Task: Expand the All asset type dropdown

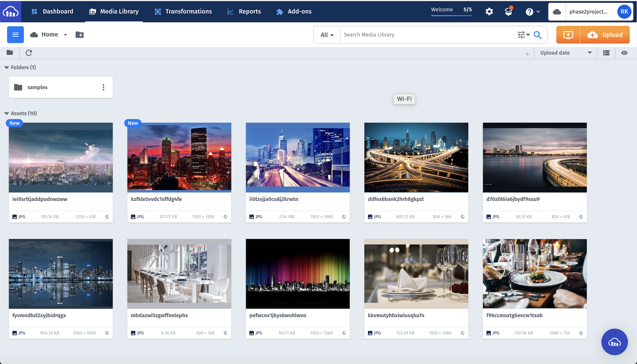Action: pyautogui.click(x=327, y=35)
